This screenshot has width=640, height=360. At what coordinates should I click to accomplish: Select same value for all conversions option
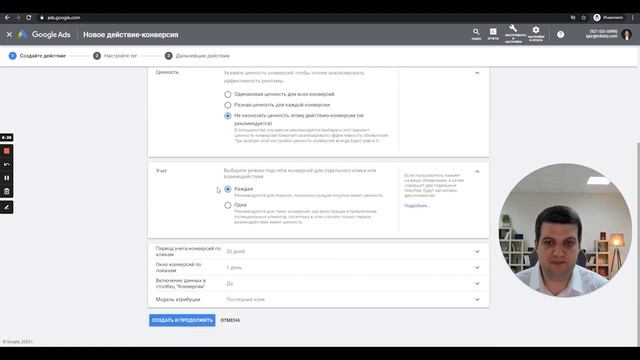coord(228,94)
